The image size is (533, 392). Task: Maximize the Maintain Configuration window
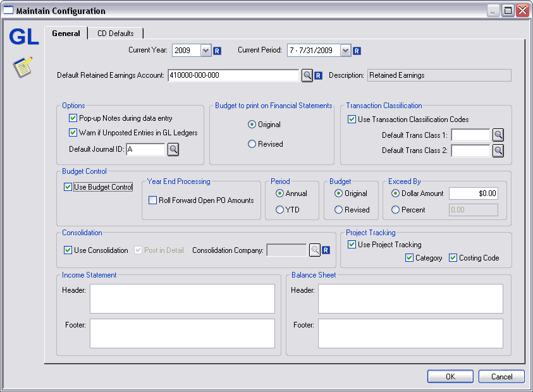tap(508, 11)
